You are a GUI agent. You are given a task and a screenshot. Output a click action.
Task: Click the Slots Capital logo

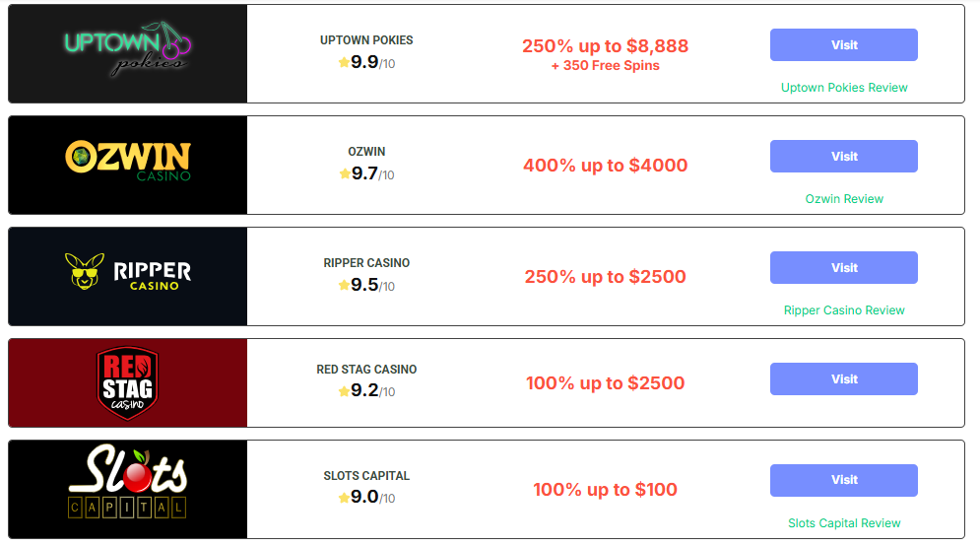coord(127,481)
